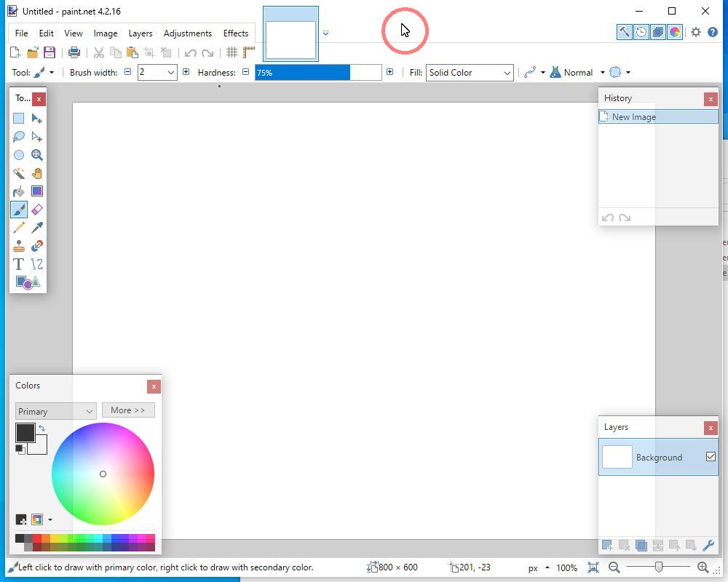Image resolution: width=728 pixels, height=582 pixels.
Task: Select the Eraser tool
Action: (37, 210)
